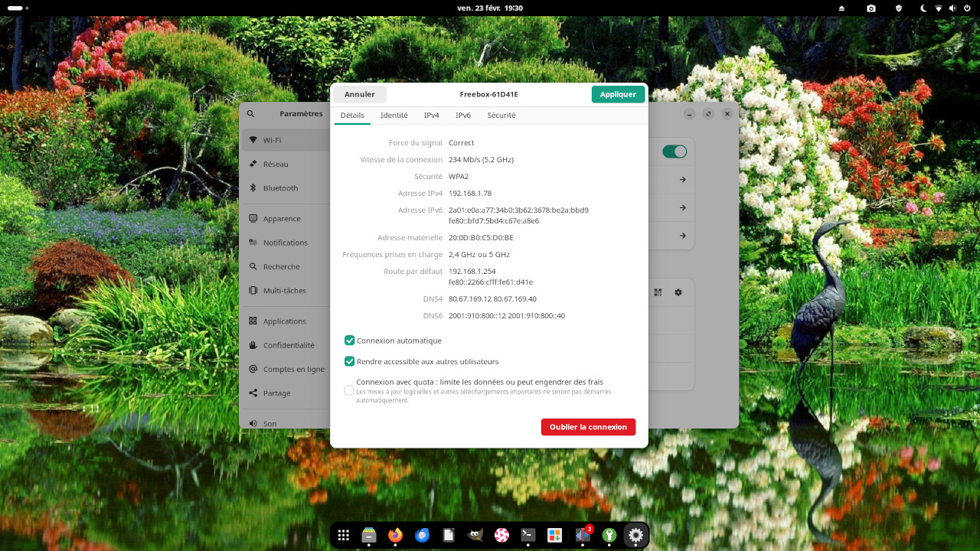
Task: Uncheck Connexion automatique
Action: tap(349, 341)
